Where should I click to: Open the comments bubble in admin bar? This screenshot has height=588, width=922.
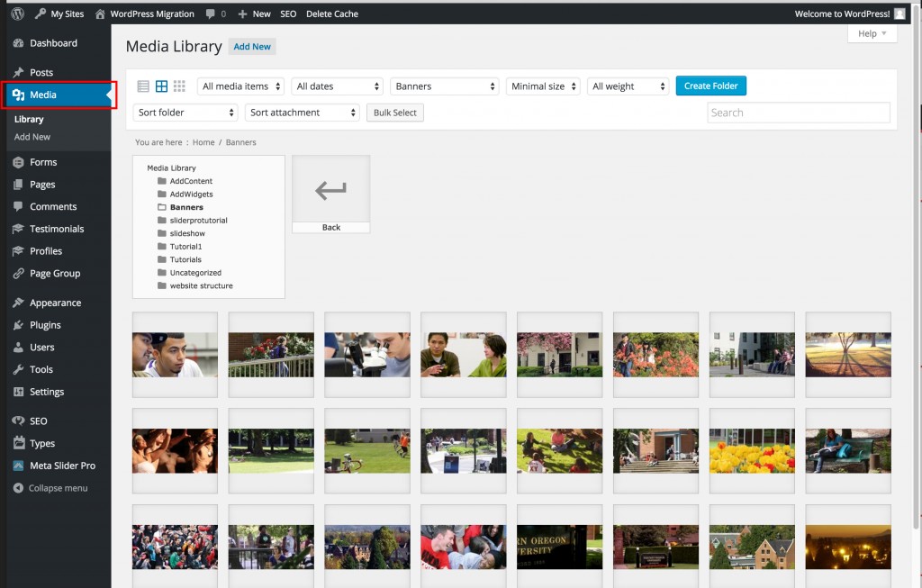tap(215, 14)
